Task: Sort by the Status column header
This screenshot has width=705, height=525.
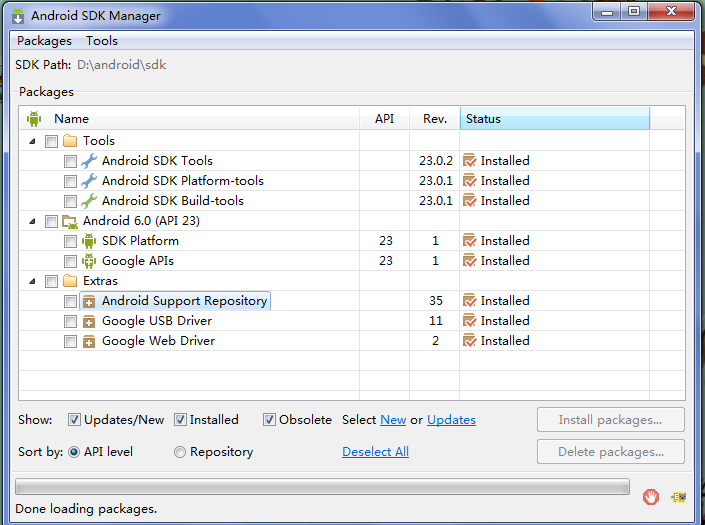Action: pos(555,119)
